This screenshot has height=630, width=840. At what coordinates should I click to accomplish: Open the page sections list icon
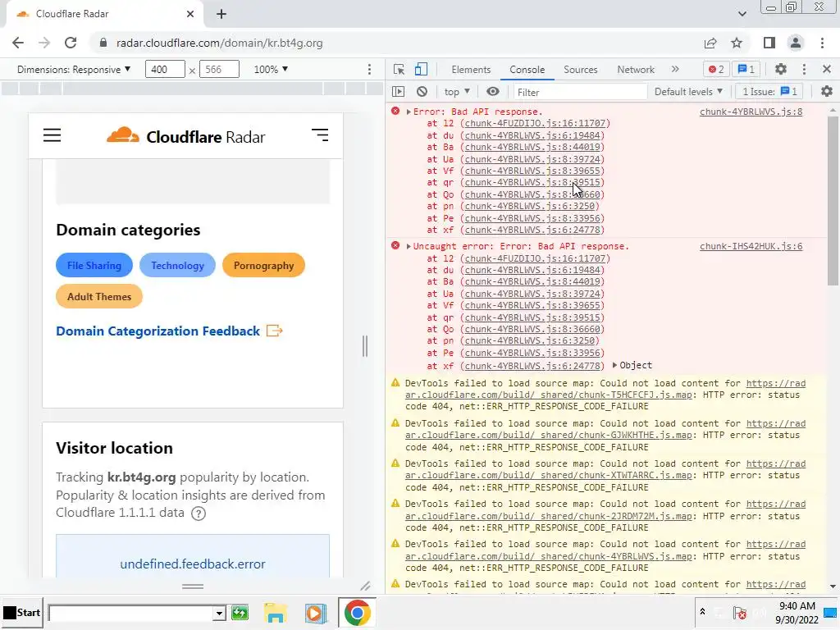[320, 135]
